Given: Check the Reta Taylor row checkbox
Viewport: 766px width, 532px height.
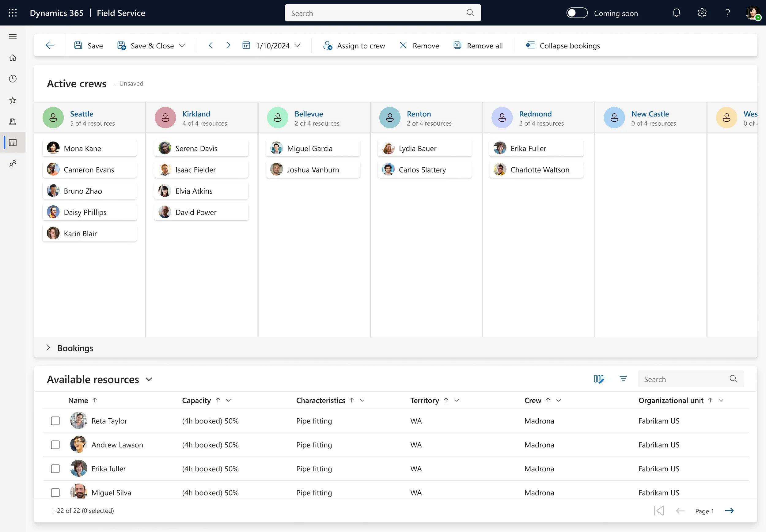Looking at the screenshot, I should point(55,421).
